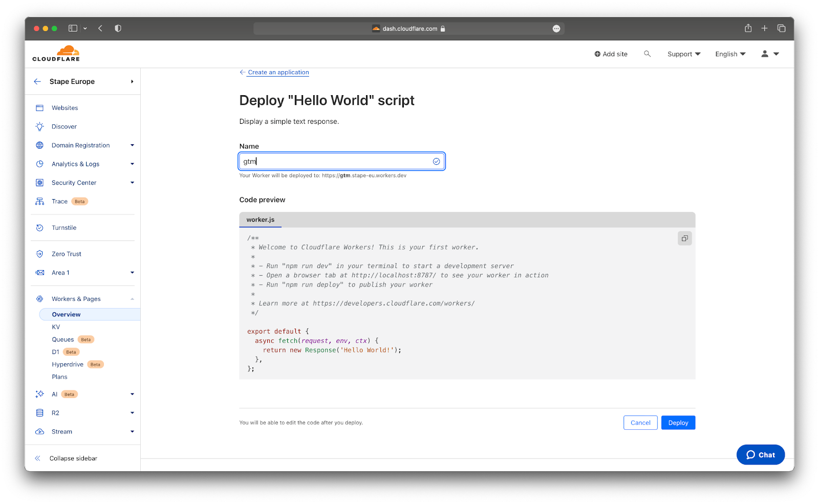Click Add site in header
Viewport: 819px width, 504px height.
point(611,54)
